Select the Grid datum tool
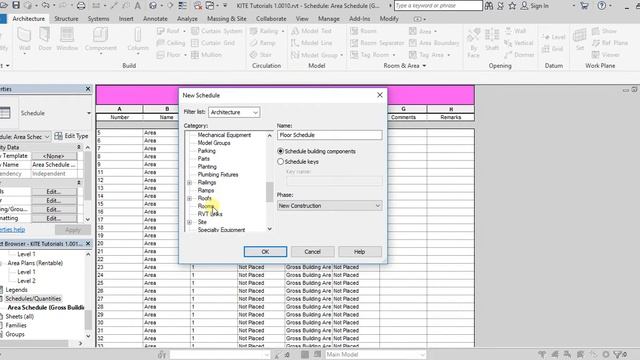The width and height of the screenshot is (640, 360). (x=552, y=49)
